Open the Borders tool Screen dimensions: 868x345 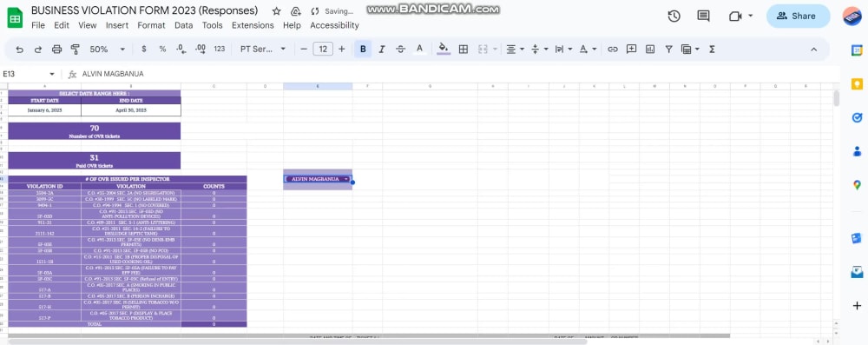[x=464, y=49]
